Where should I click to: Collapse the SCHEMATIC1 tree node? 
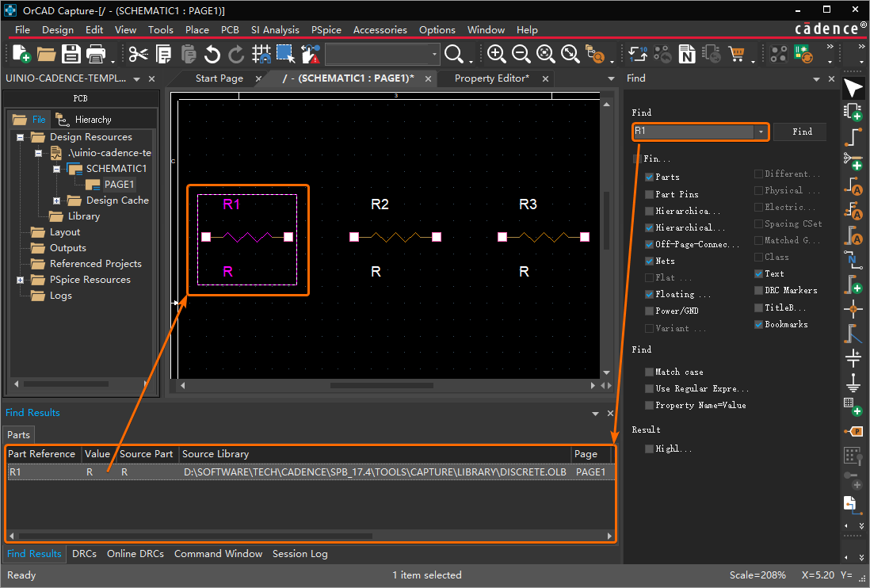tap(57, 169)
